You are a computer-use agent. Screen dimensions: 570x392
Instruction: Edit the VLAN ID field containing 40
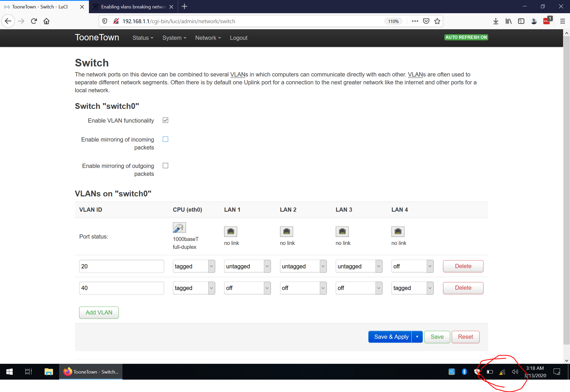(x=121, y=288)
